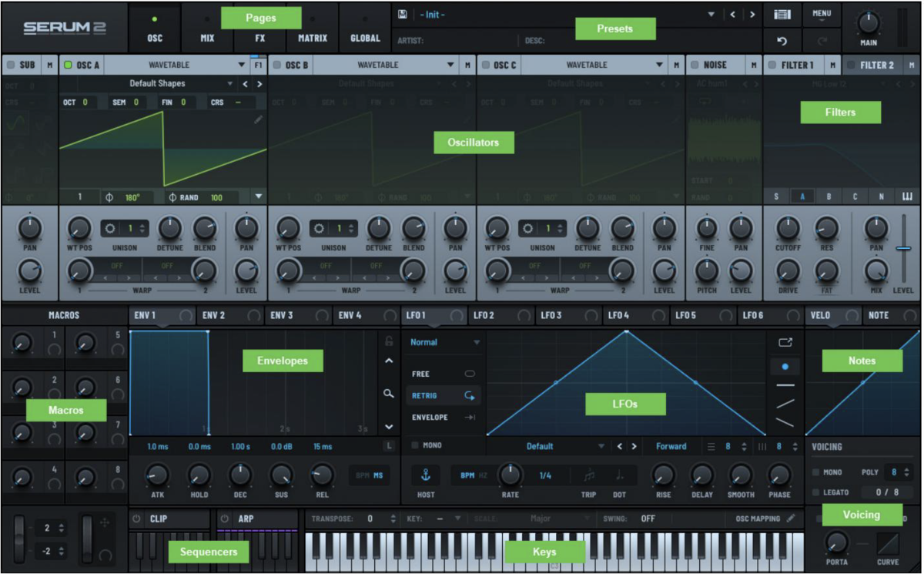924x574 pixels.
Task: Select the LFO falling ramp tool
Action: tap(785, 421)
